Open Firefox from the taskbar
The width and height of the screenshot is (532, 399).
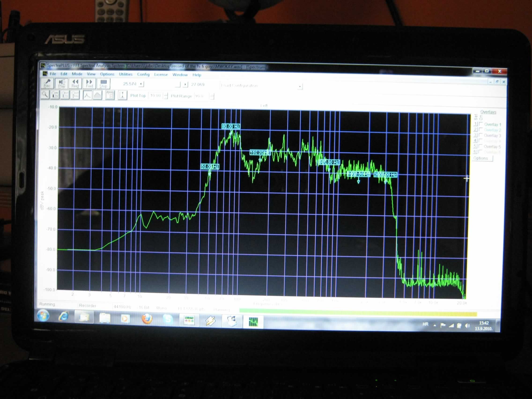(x=147, y=319)
